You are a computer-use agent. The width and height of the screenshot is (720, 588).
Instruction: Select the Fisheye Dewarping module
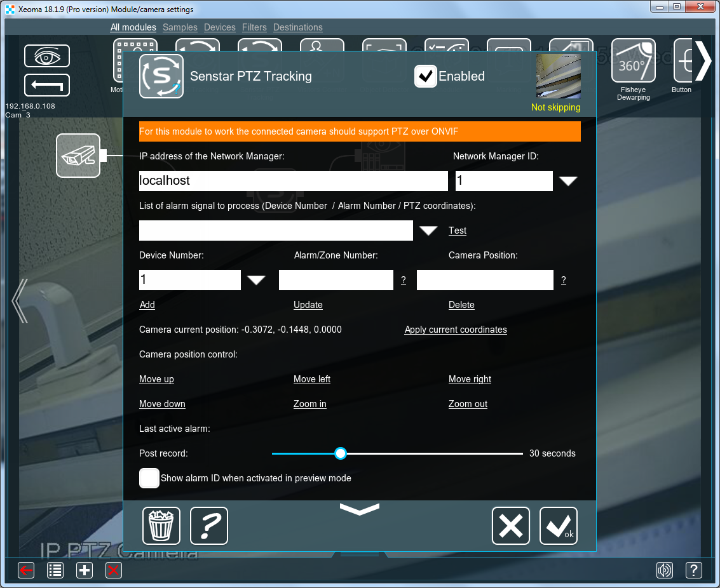coord(633,60)
